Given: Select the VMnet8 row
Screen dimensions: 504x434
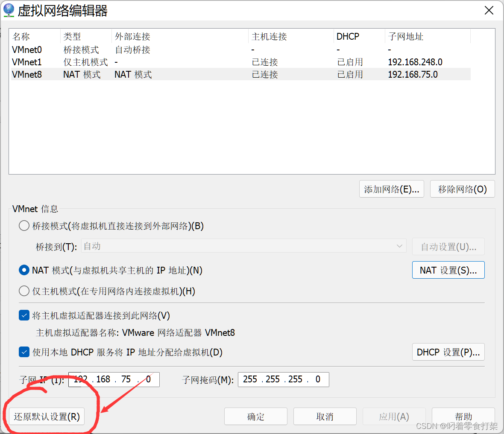Looking at the screenshot, I should pyautogui.click(x=241, y=74).
